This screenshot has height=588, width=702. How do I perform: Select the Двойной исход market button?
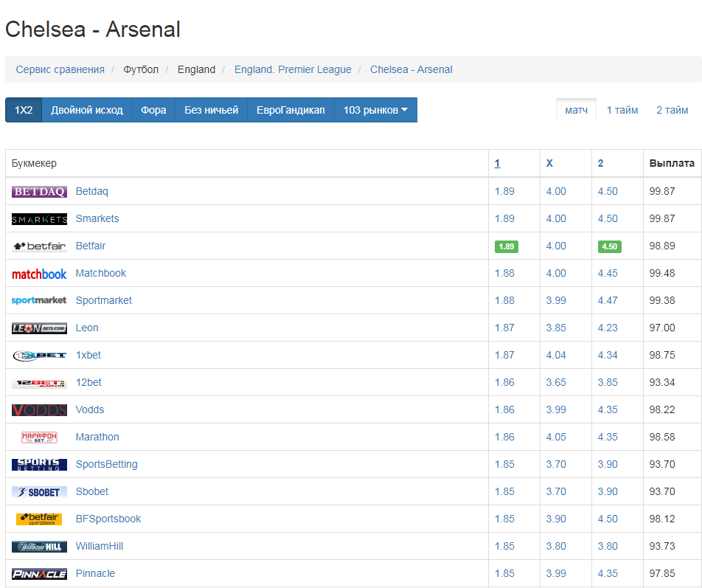point(87,110)
